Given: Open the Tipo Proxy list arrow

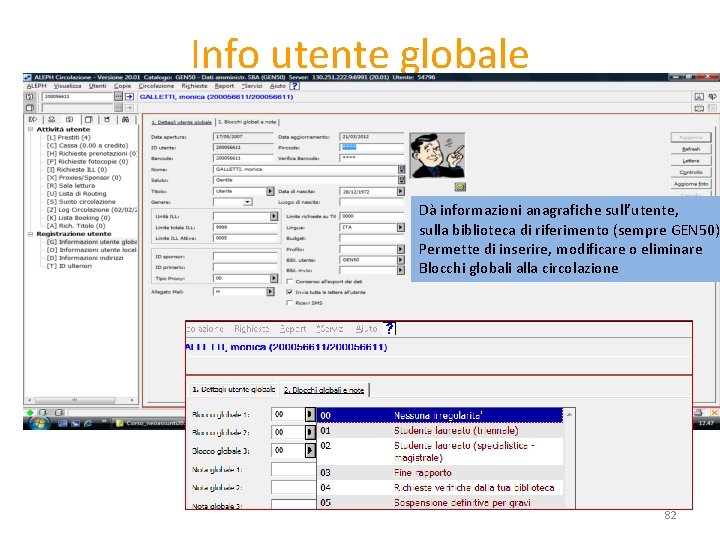Looking at the screenshot, I should [x=274, y=278].
